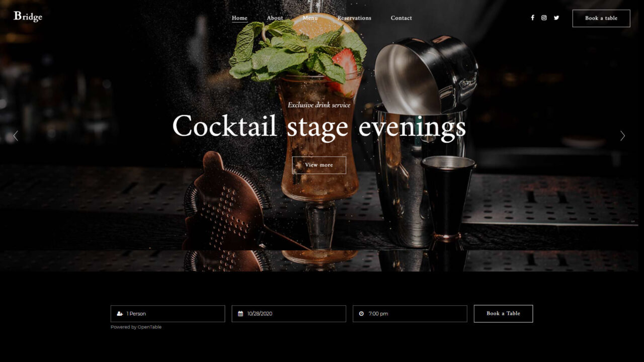644x362 pixels.
Task: Go to previous slide arrow
Action: click(16, 136)
